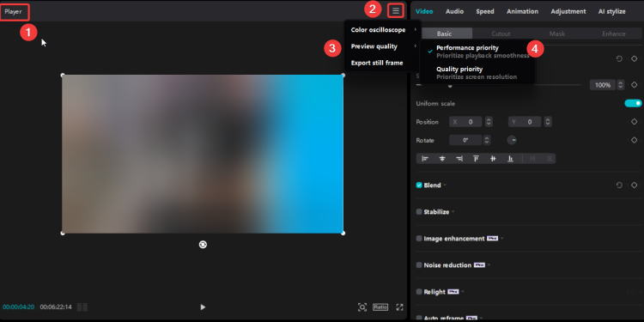Select Quality priority option
The width and height of the screenshot is (644, 322).
[x=478, y=73]
